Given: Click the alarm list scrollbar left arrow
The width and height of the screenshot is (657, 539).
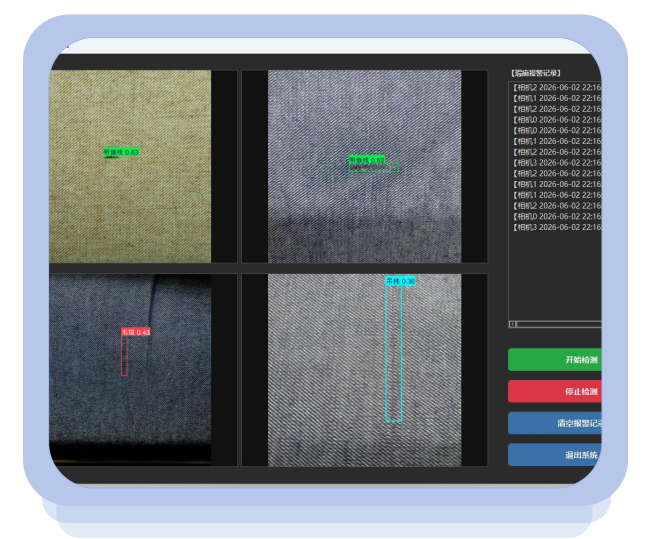Looking at the screenshot, I should [512, 324].
